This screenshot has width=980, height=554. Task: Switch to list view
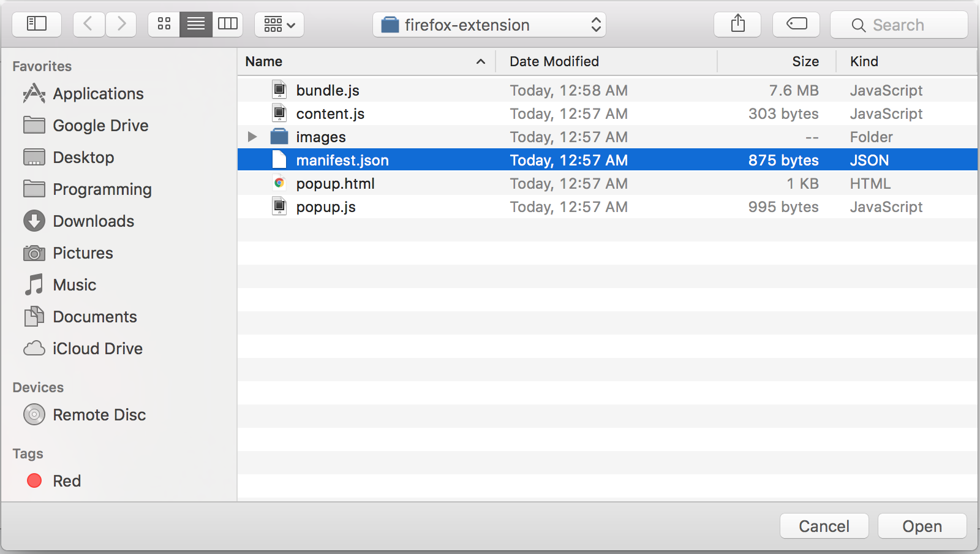pyautogui.click(x=196, y=25)
